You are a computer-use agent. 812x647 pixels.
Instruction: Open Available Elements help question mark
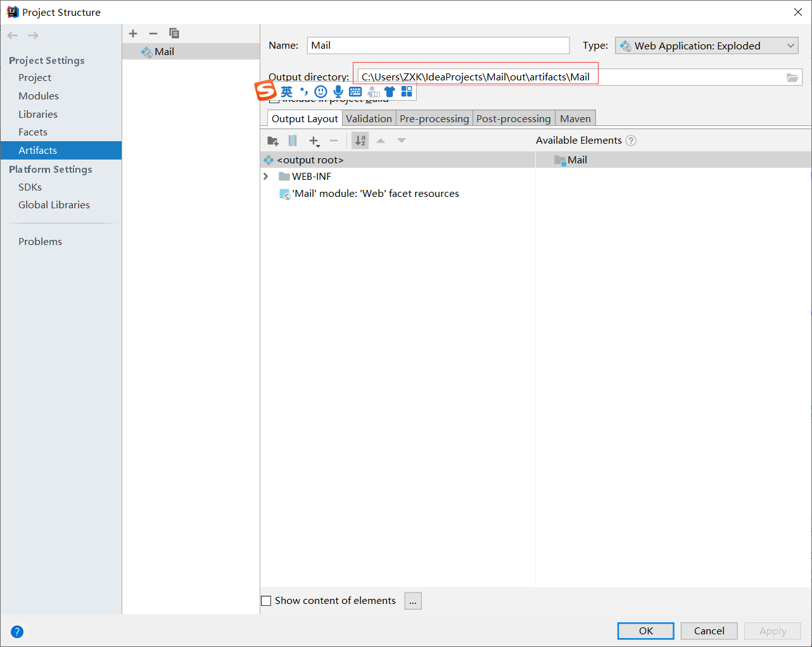631,141
